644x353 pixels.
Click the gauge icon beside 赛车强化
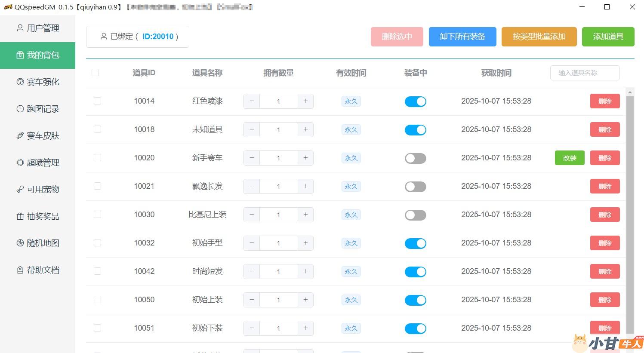(x=20, y=82)
